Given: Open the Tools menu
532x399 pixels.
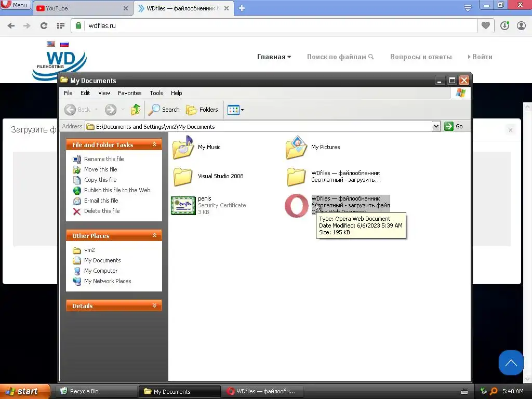Looking at the screenshot, I should pyautogui.click(x=156, y=93).
